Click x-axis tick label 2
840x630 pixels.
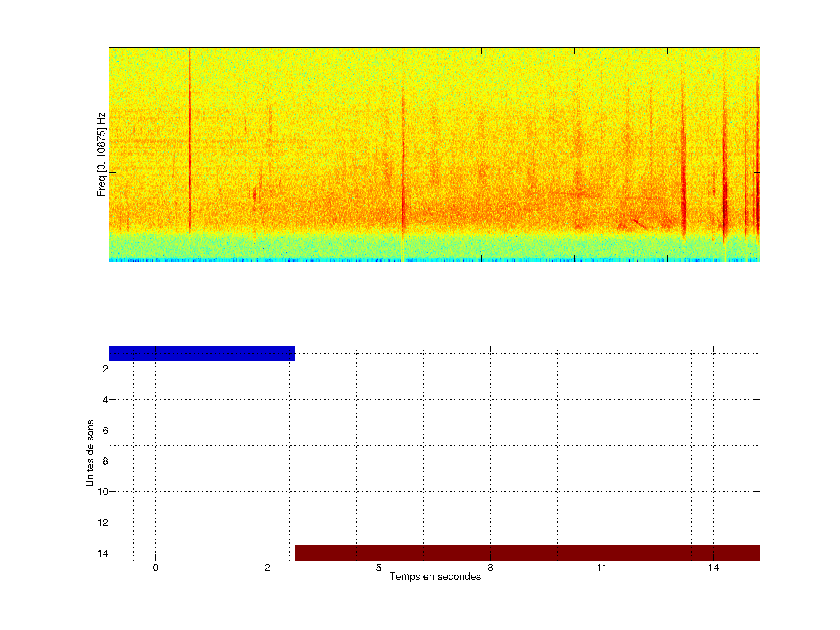pyautogui.click(x=267, y=568)
